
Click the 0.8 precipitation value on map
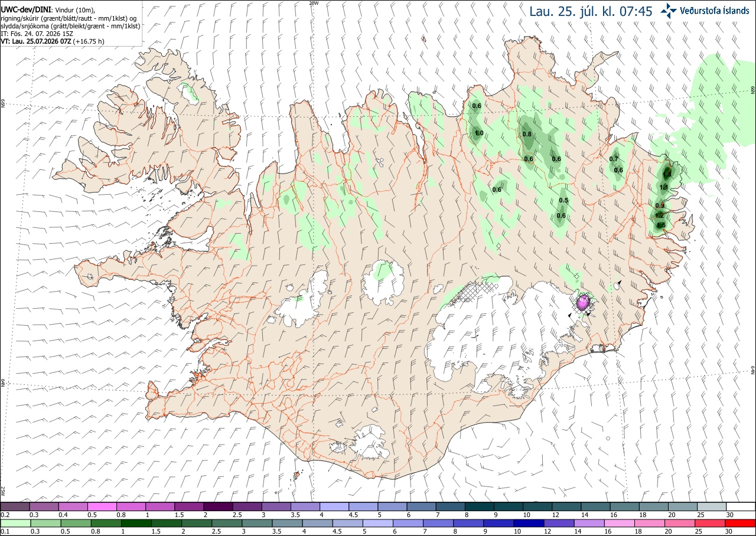click(x=527, y=134)
